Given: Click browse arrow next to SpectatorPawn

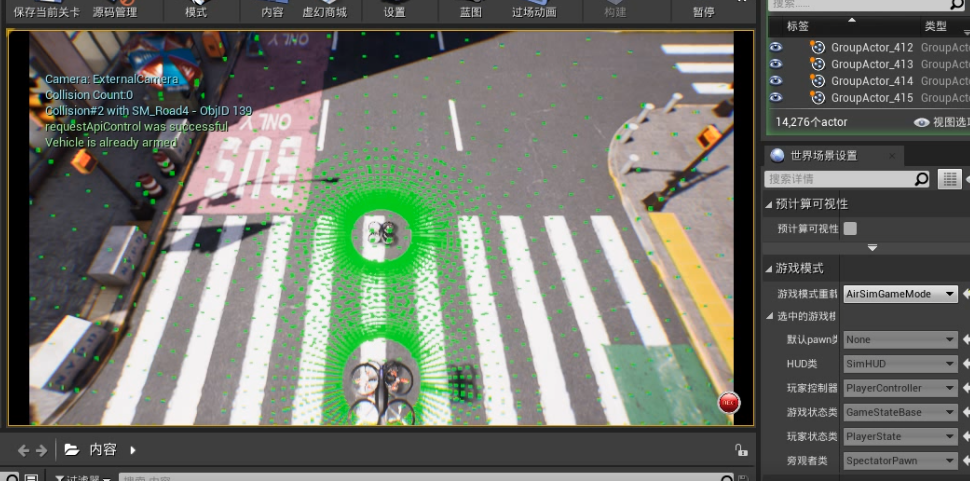Looking at the screenshot, I should [x=966, y=460].
